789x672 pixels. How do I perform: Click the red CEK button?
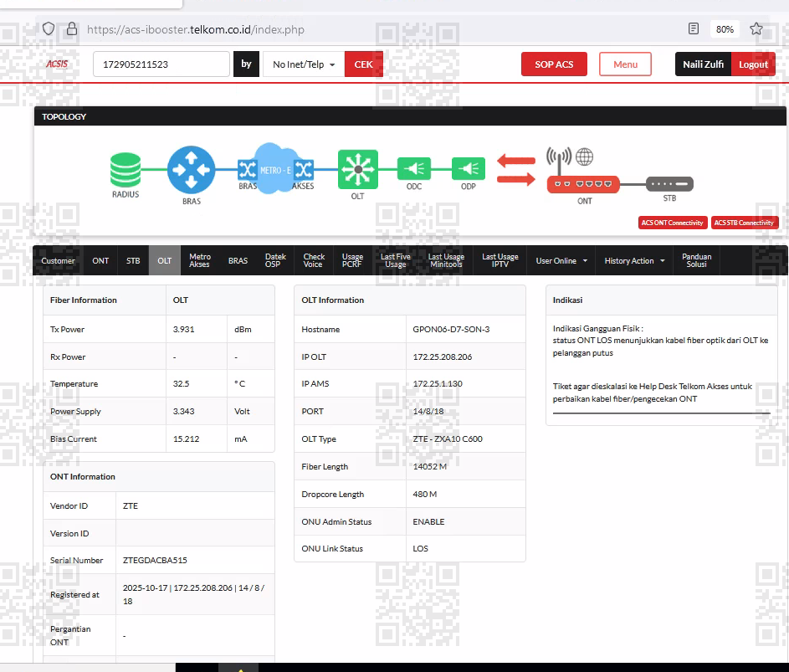click(x=363, y=64)
